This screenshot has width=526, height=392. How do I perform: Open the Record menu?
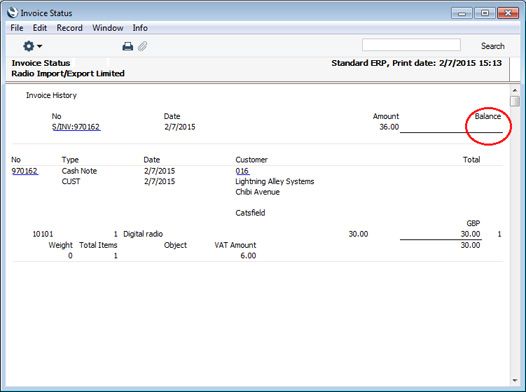[x=69, y=28]
